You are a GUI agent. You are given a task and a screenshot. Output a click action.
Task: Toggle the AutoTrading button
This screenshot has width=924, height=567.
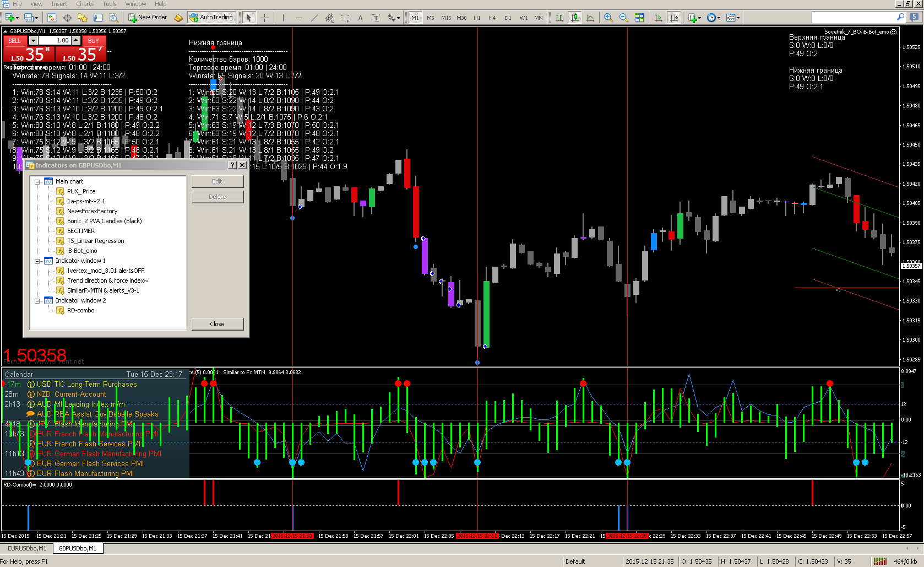coord(211,18)
